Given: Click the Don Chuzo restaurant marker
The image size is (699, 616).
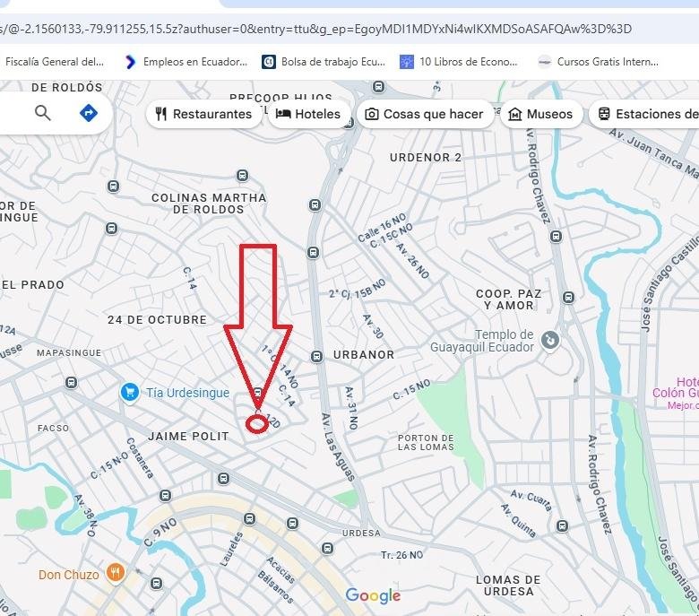Looking at the screenshot, I should [x=116, y=573].
